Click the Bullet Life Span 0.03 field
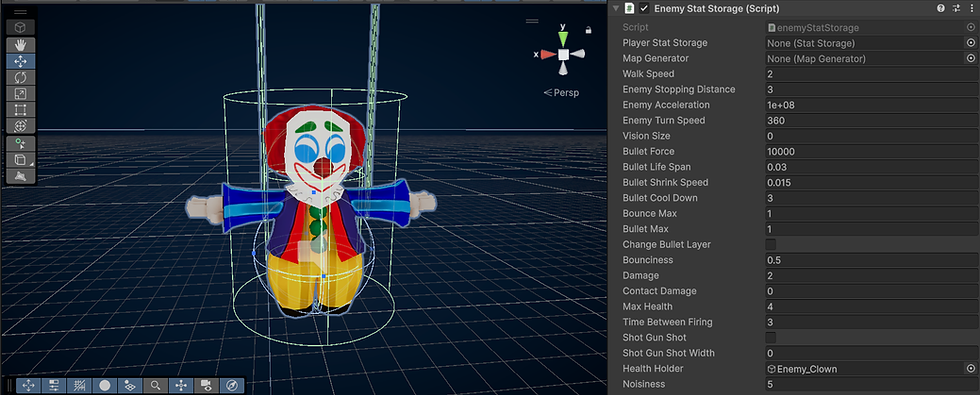The image size is (980, 395). click(x=871, y=167)
